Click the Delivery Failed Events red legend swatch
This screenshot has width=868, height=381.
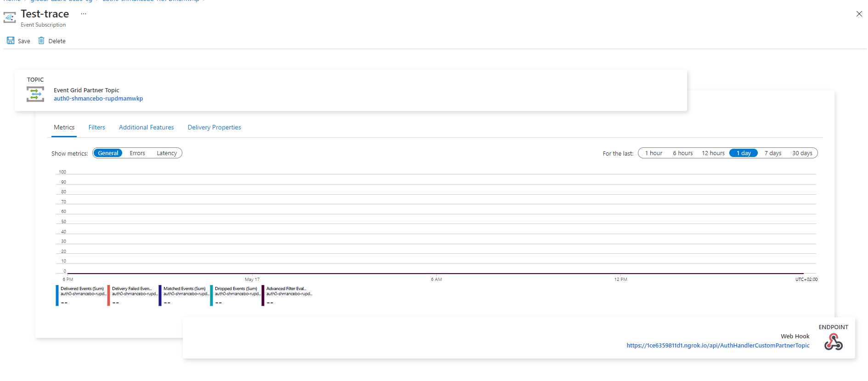click(x=108, y=296)
